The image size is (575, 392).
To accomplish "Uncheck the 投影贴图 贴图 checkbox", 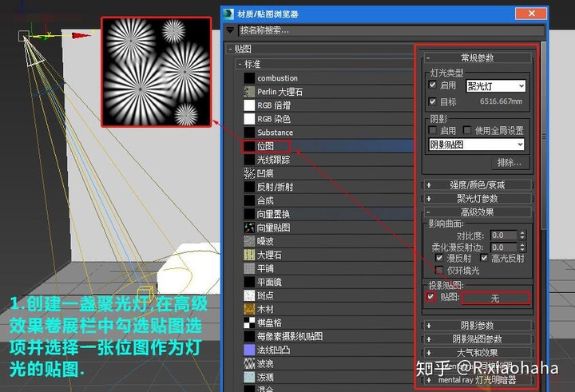I will 431,297.
